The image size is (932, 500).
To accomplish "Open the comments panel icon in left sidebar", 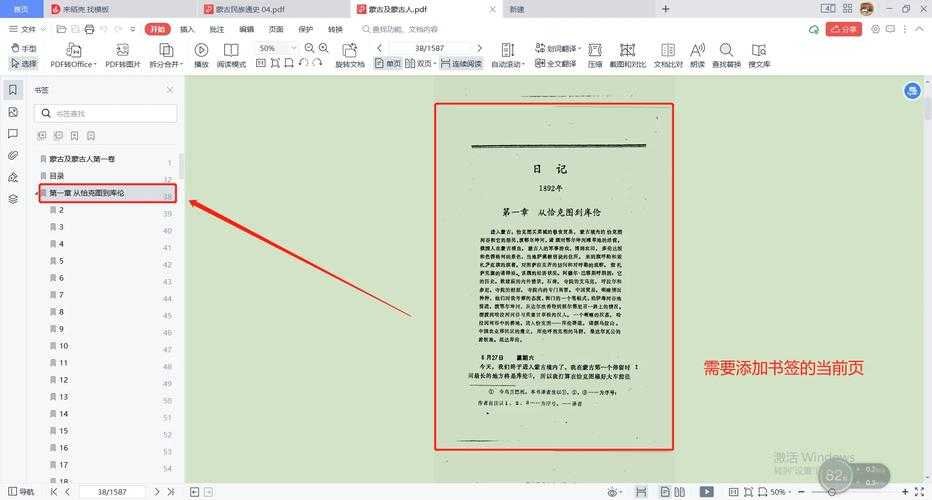I will tap(13, 134).
